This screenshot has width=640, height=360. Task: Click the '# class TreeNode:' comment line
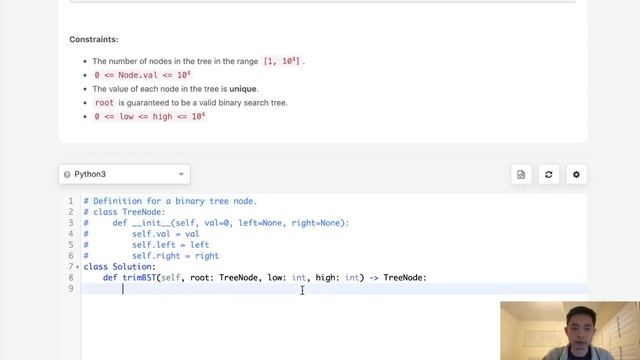pos(124,212)
